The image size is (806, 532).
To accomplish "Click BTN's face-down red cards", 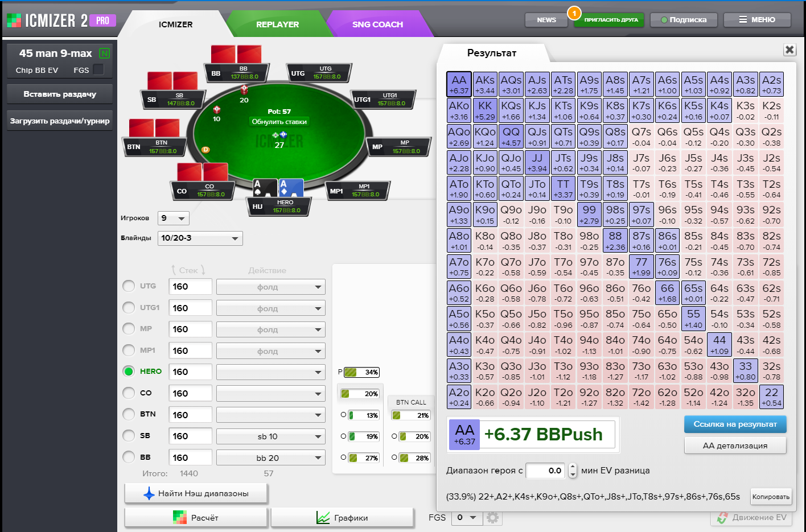I will (154, 128).
